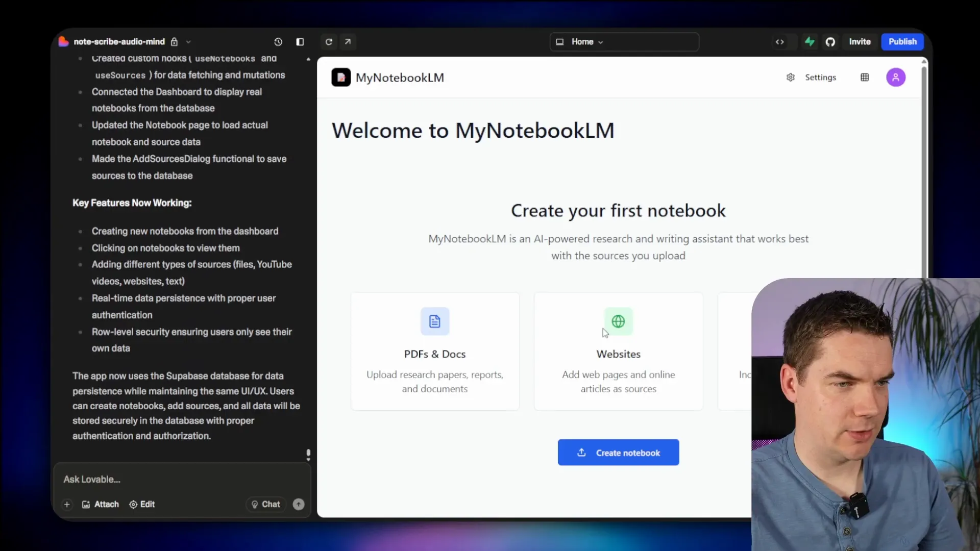Screen dimensions: 980x551
Task: Click the project lock icon
Action: point(174,42)
